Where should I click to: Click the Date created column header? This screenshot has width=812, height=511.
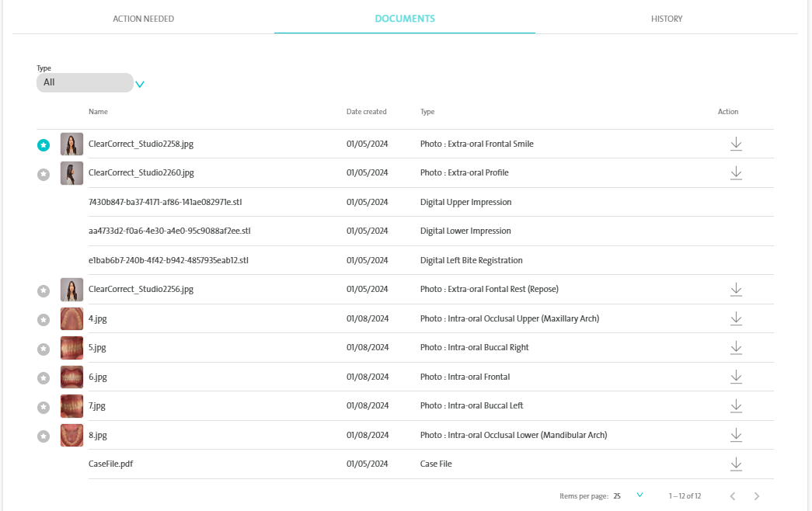pos(366,112)
